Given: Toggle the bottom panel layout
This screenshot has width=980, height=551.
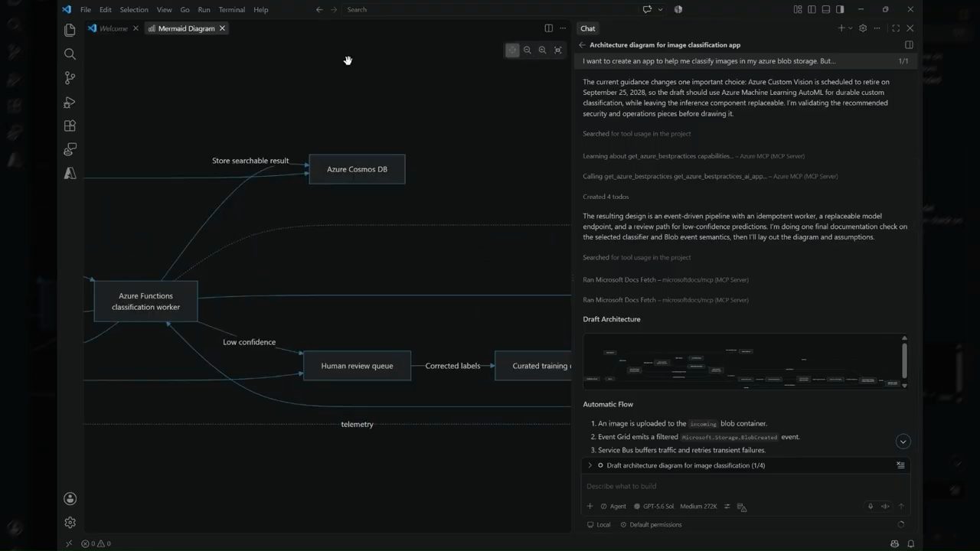Looking at the screenshot, I should (826, 9).
